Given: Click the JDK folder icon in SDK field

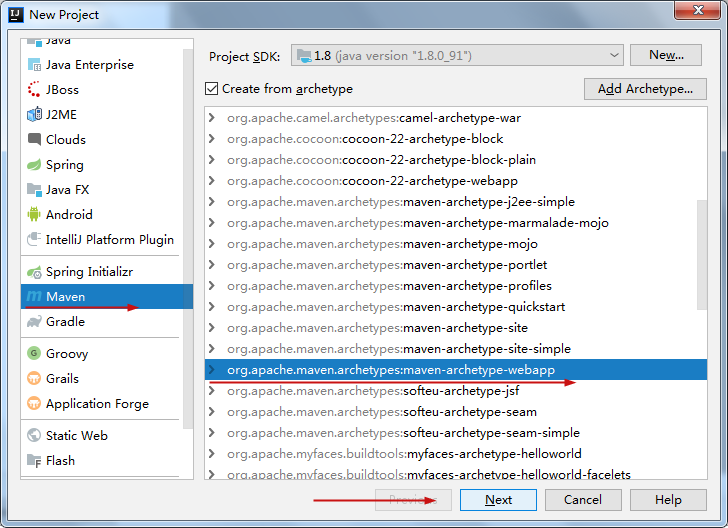Looking at the screenshot, I should (304, 56).
